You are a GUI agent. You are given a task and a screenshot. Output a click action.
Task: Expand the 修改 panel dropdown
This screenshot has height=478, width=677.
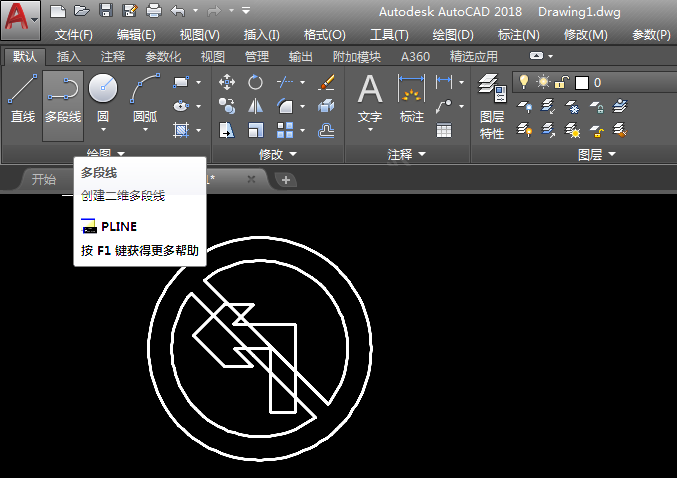pyautogui.click(x=278, y=154)
